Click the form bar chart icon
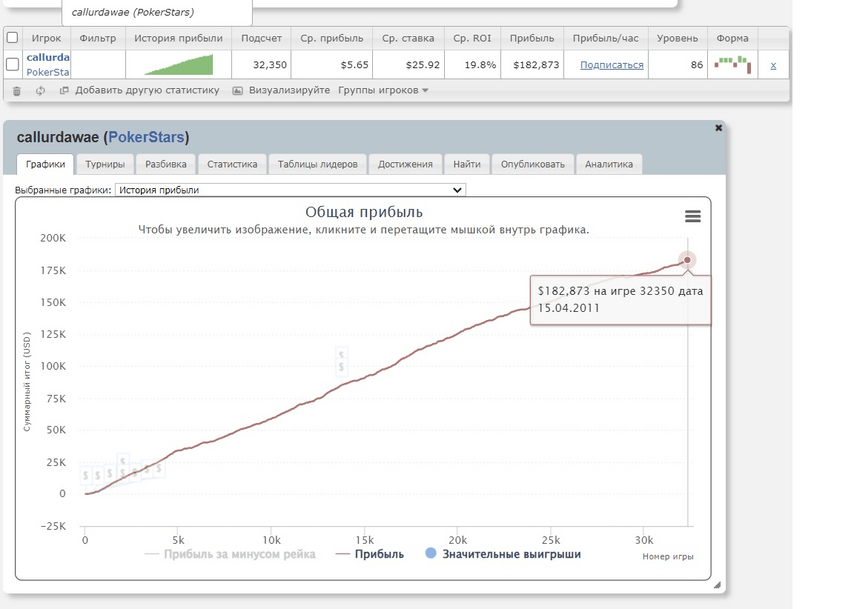The height and width of the screenshot is (609, 854). 733,64
